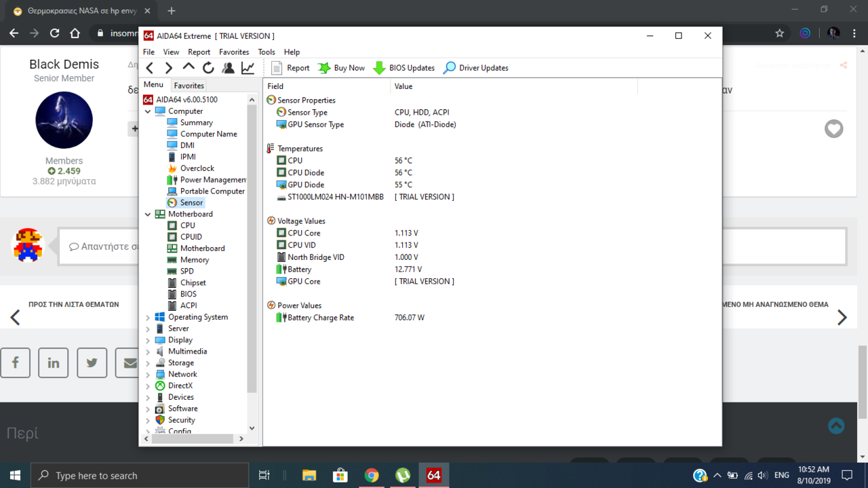Click the taskbar search box
868x488 pixels.
(x=140, y=475)
